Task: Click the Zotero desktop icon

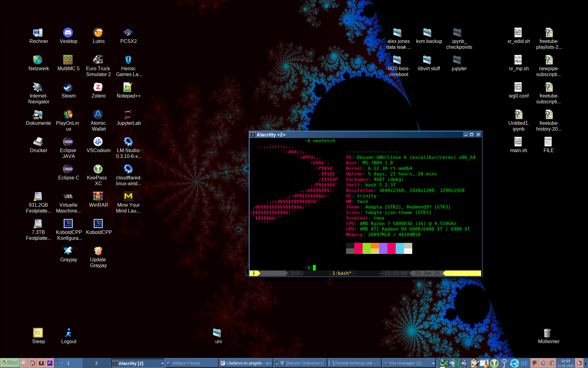Action: pyautogui.click(x=98, y=90)
